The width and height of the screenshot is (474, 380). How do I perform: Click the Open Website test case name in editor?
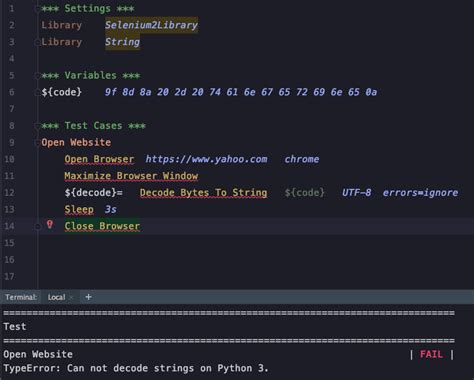click(x=76, y=142)
